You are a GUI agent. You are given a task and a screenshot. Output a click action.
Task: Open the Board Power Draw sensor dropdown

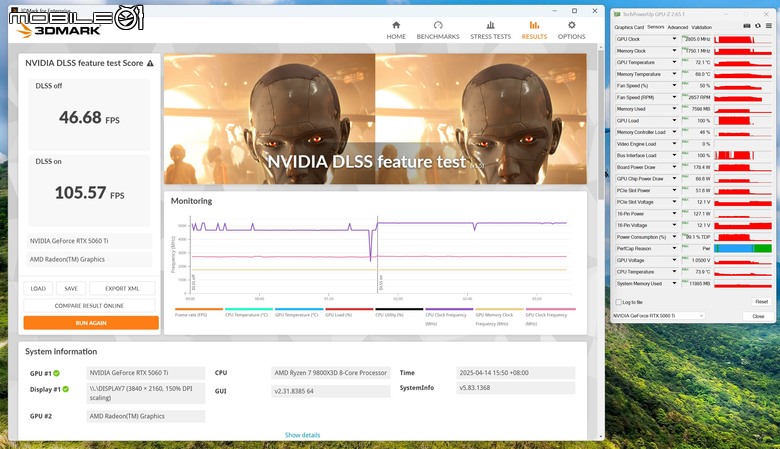pos(674,167)
